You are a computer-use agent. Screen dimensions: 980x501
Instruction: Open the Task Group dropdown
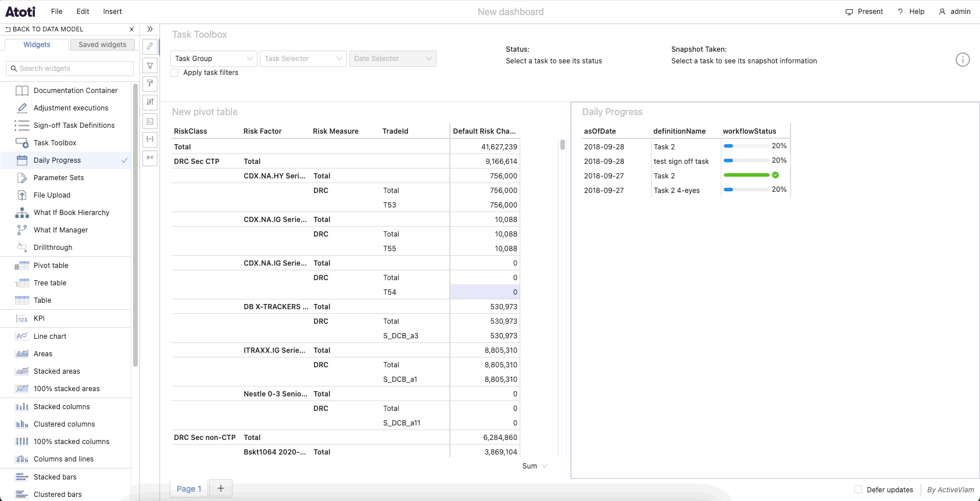click(x=214, y=59)
